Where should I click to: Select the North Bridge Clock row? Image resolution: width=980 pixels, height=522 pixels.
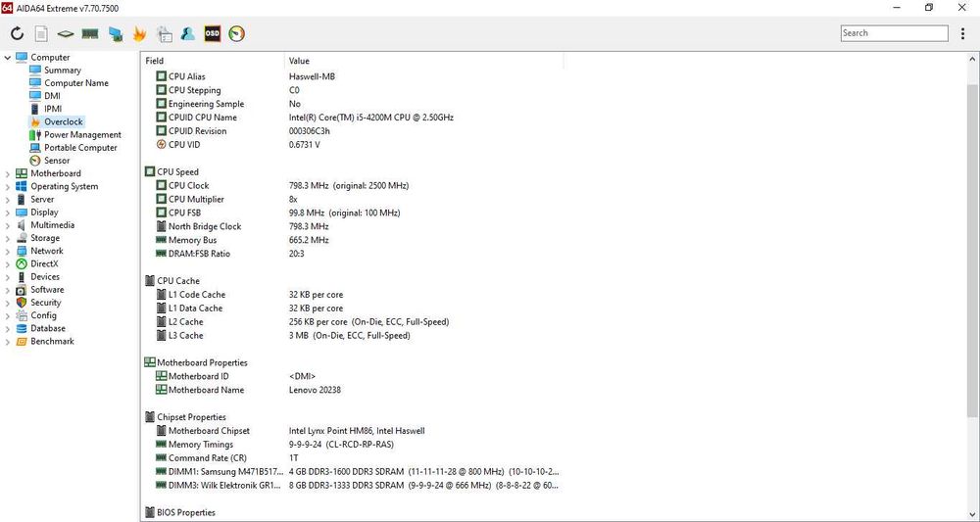353,226
